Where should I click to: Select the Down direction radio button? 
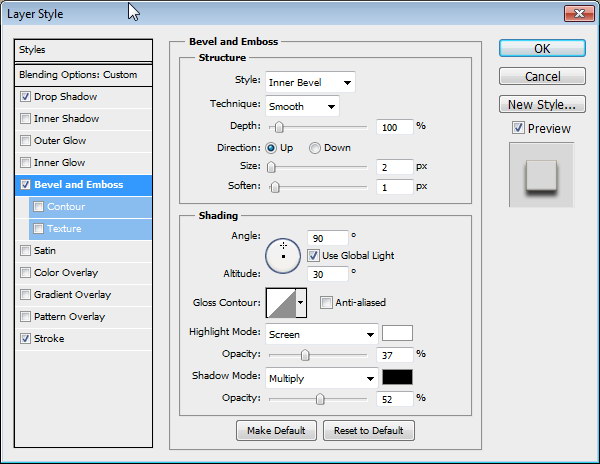coord(315,148)
